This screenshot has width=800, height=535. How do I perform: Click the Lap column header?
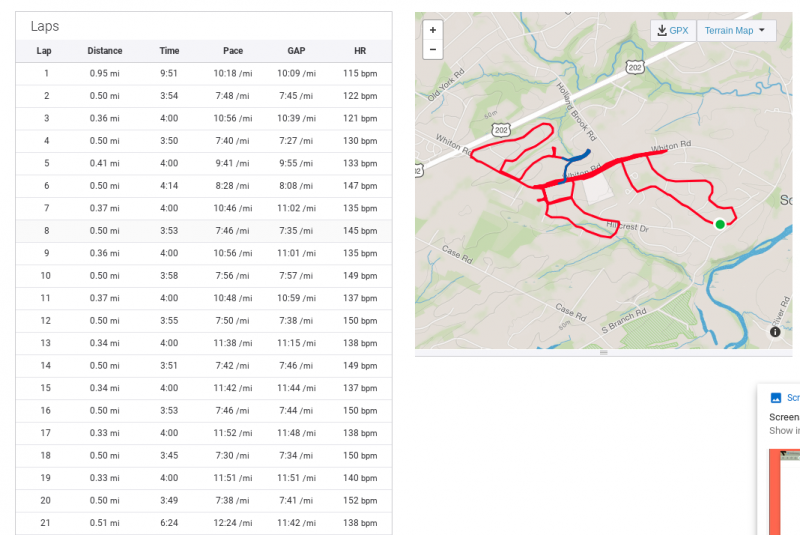tap(44, 51)
